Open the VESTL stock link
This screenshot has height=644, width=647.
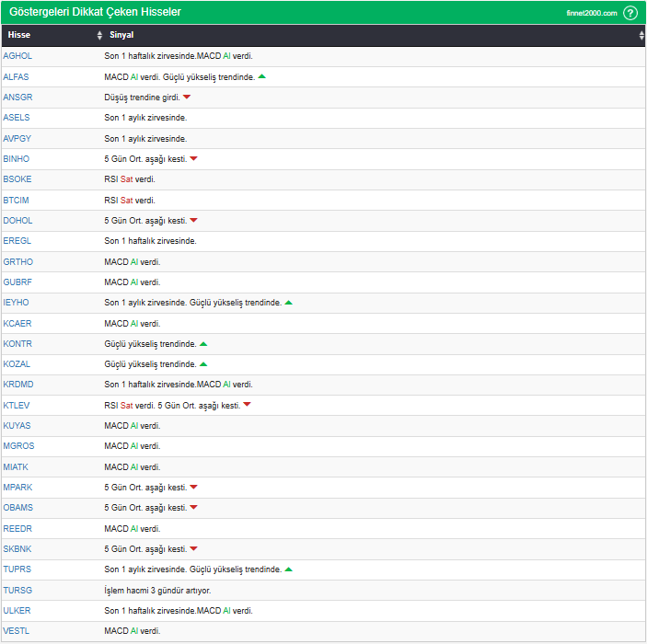pyautogui.click(x=17, y=631)
